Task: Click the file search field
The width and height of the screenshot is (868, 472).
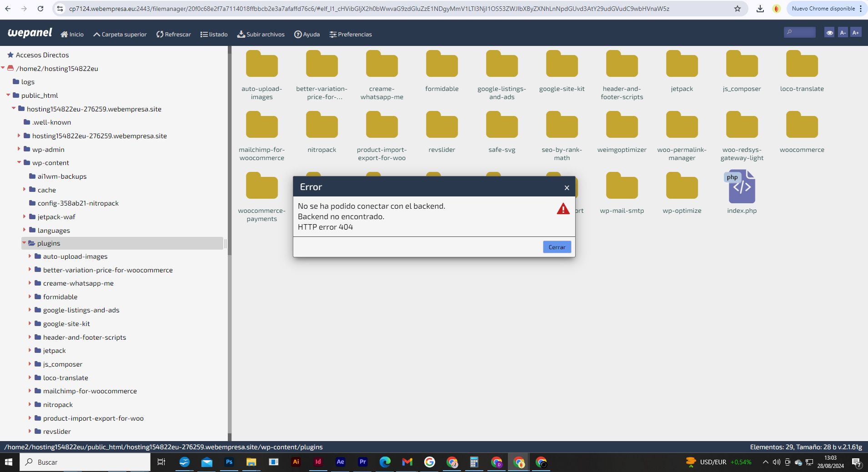Action: [800, 32]
